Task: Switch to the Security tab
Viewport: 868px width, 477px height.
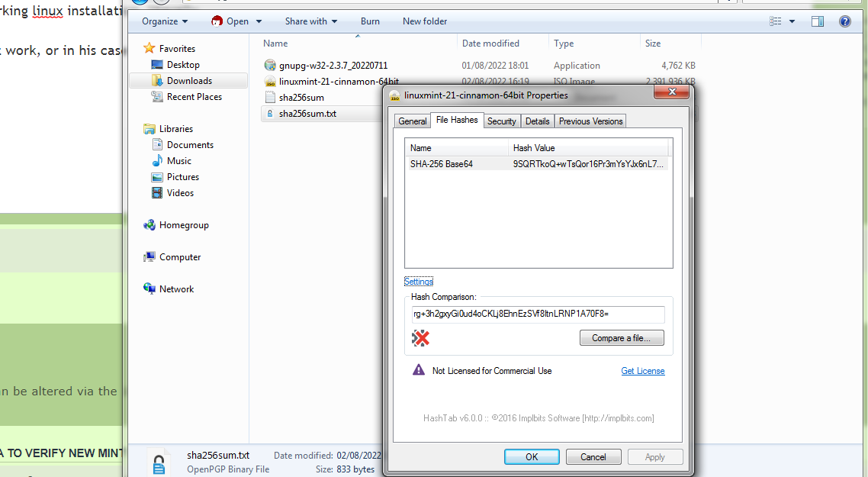Action: pos(502,121)
